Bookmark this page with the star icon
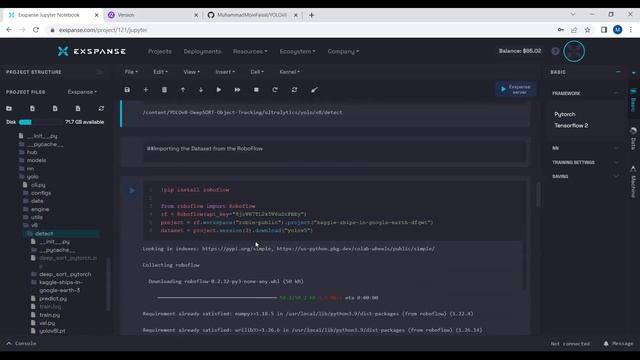The width and height of the screenshot is (640, 360). (587, 30)
